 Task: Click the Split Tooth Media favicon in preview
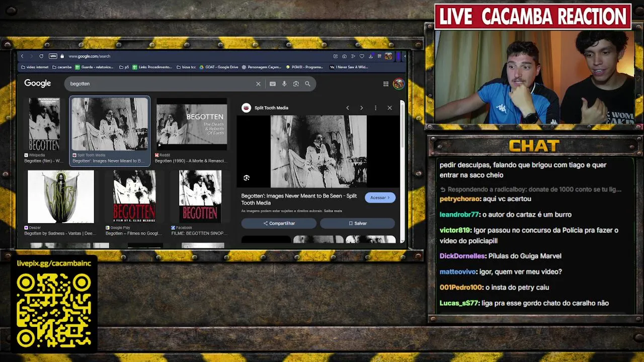point(246,108)
